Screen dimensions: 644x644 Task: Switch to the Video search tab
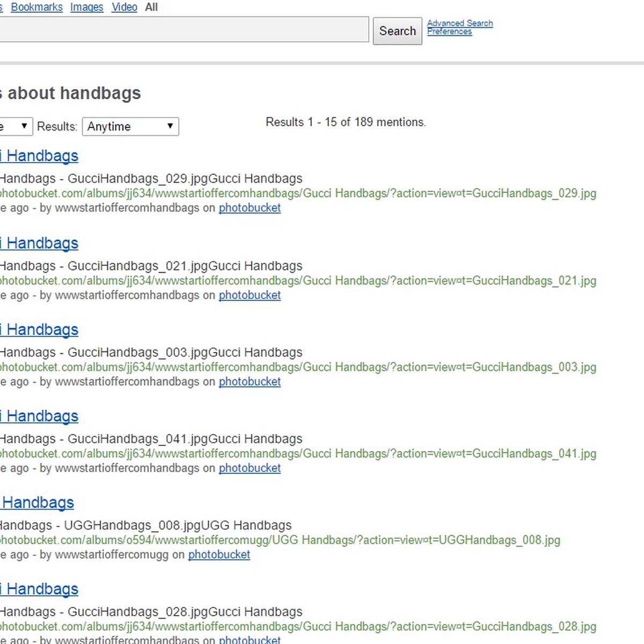coord(124,8)
